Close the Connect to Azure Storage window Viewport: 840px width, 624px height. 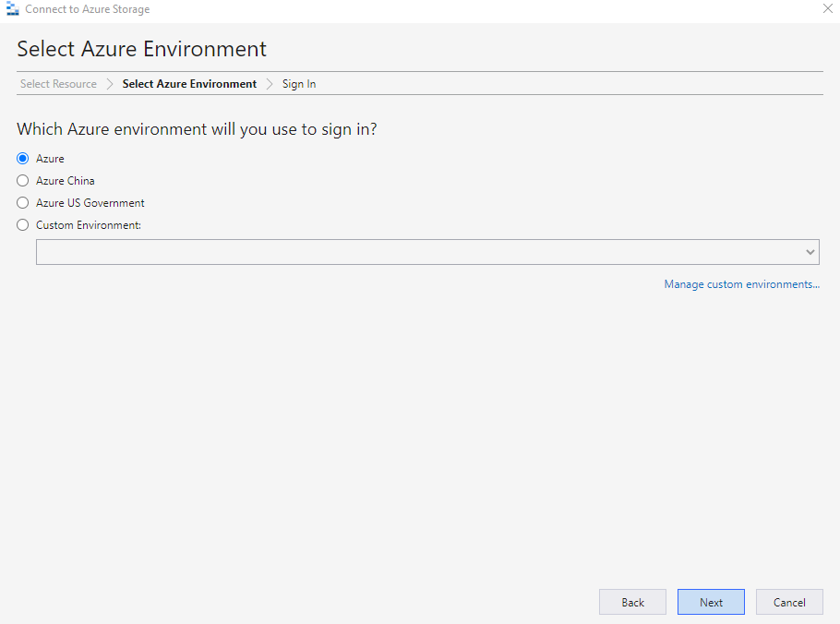(828, 8)
